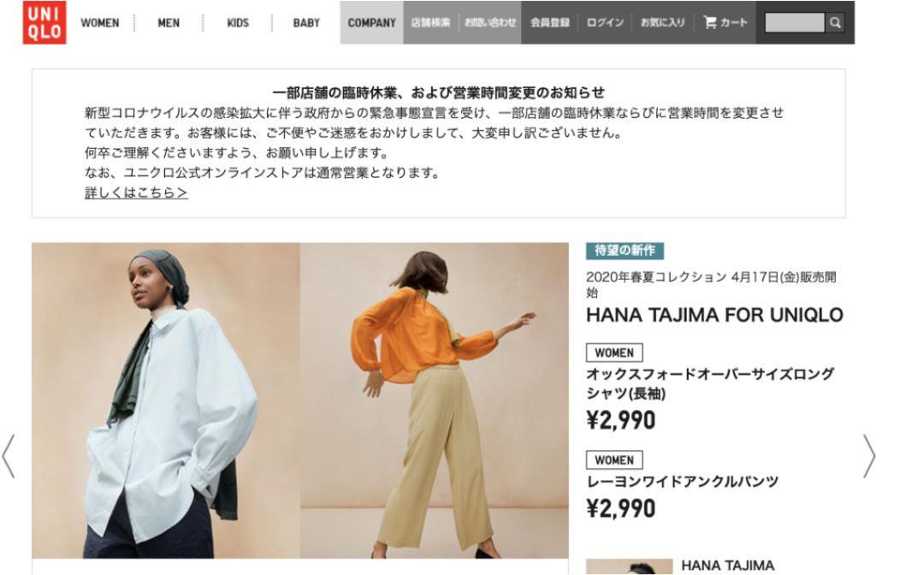Viewport: 924px width, 575px height.
Task: Open the white oversized shirt image
Action: click(x=166, y=400)
